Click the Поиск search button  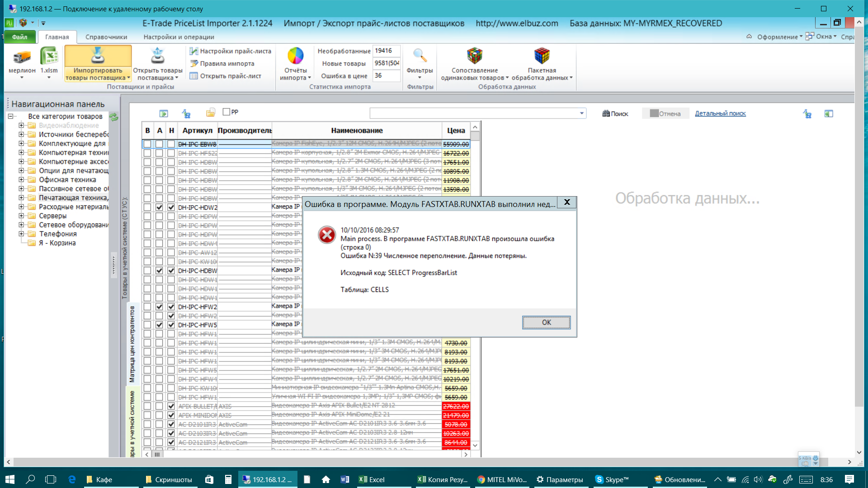tap(615, 113)
